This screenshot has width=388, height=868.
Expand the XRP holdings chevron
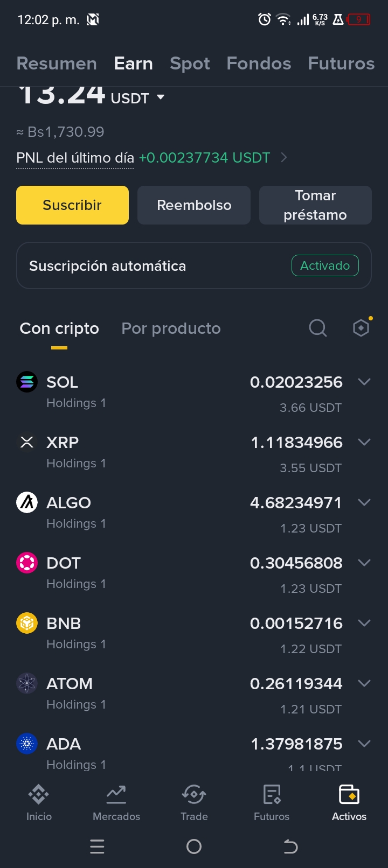click(364, 442)
